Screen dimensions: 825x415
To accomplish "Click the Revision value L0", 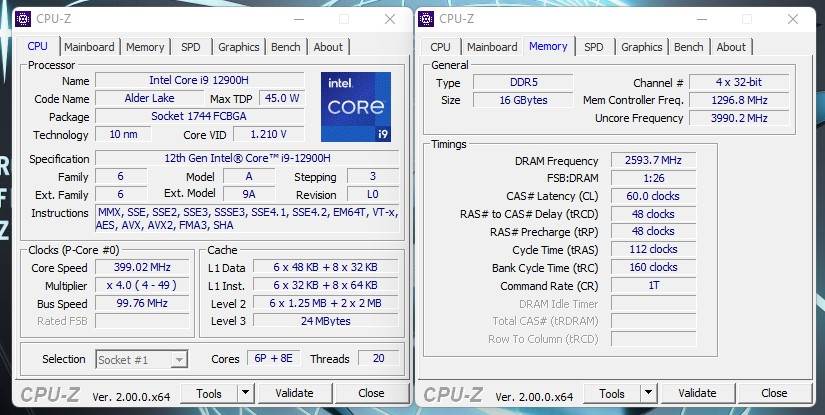I will (373, 194).
